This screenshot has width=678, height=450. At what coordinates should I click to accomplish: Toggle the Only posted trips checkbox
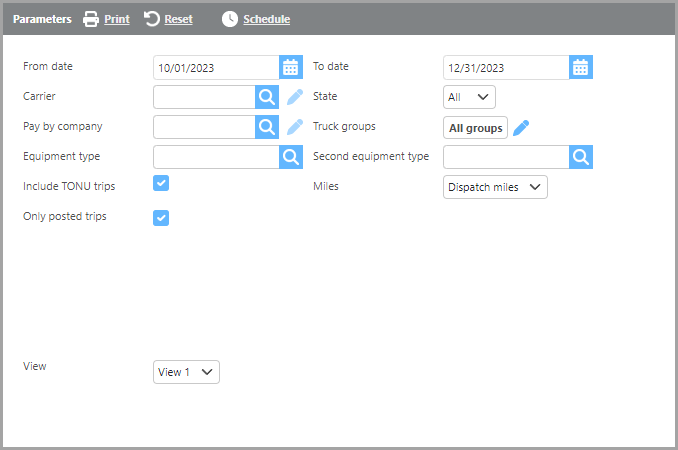click(x=161, y=217)
